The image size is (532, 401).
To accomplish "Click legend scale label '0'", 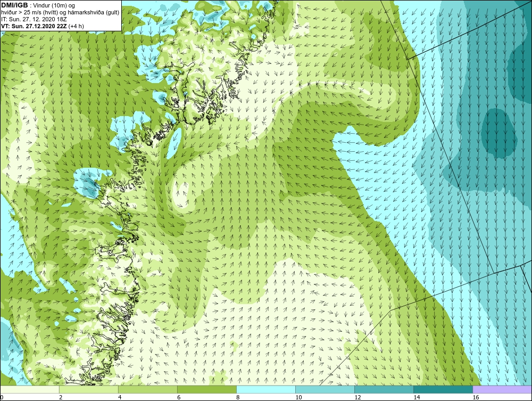I will [2, 397].
